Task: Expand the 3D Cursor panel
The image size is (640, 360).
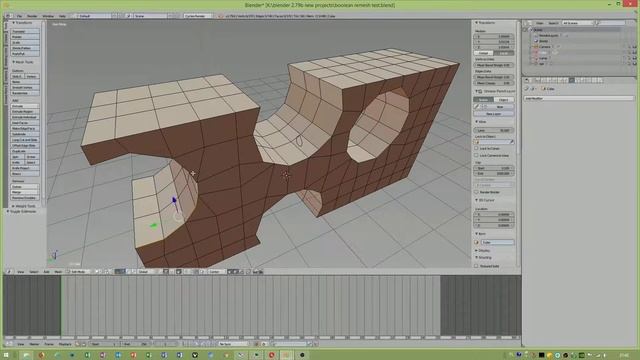Action: coord(486,200)
